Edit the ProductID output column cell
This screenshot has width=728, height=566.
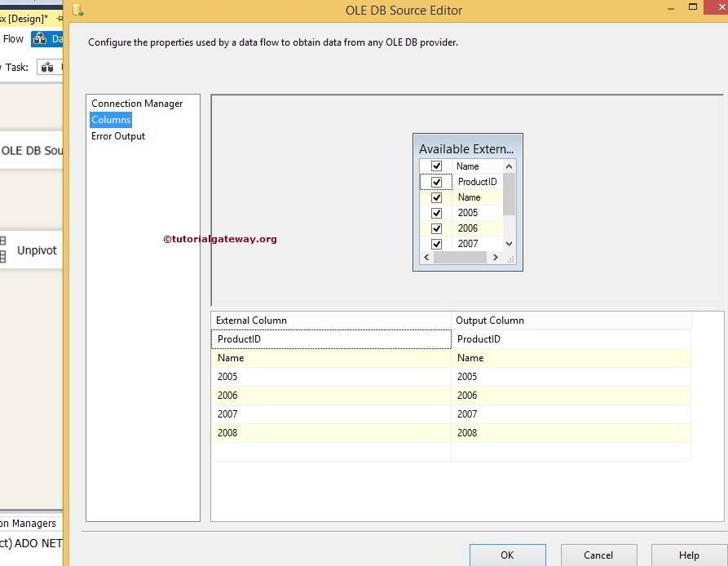click(x=571, y=339)
